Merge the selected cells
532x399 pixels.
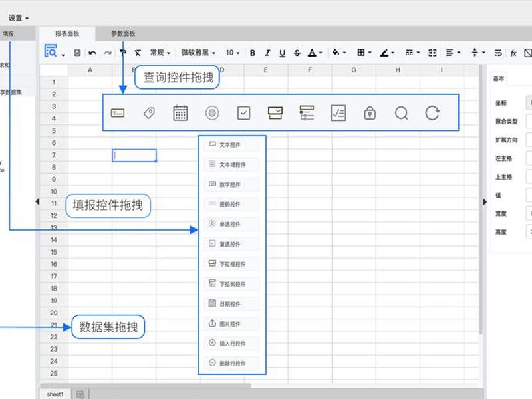tap(432, 53)
